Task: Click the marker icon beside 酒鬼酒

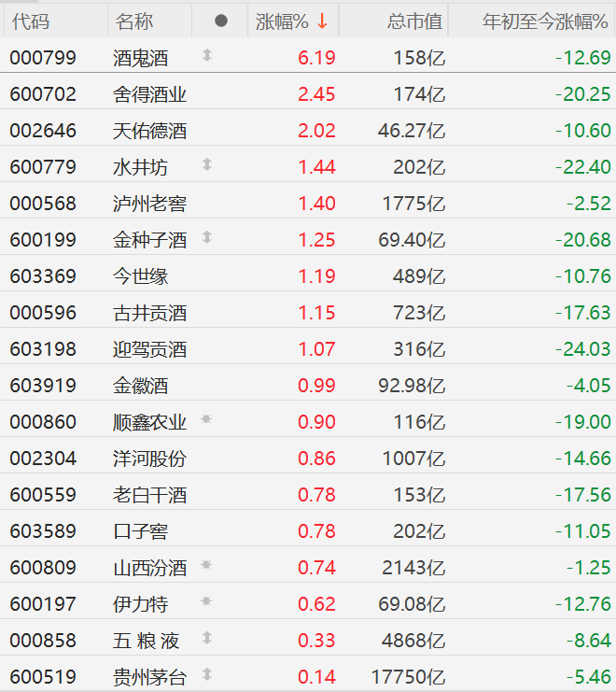Action: tap(207, 56)
